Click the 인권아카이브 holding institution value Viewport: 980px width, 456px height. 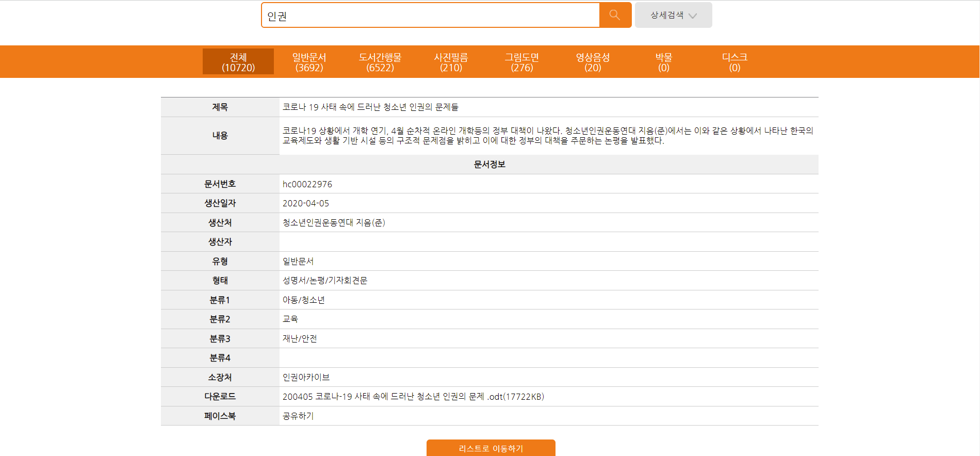pyautogui.click(x=306, y=378)
